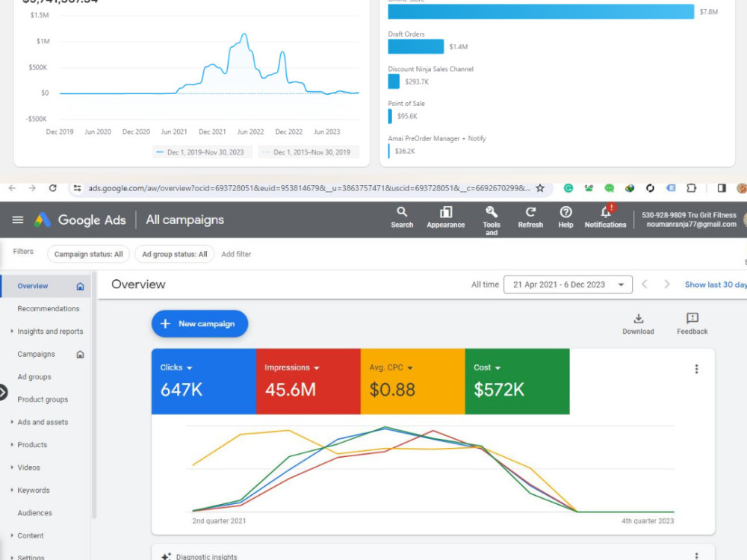Reload the page with browser reload icon
This screenshot has height=560, width=747.
[53, 188]
